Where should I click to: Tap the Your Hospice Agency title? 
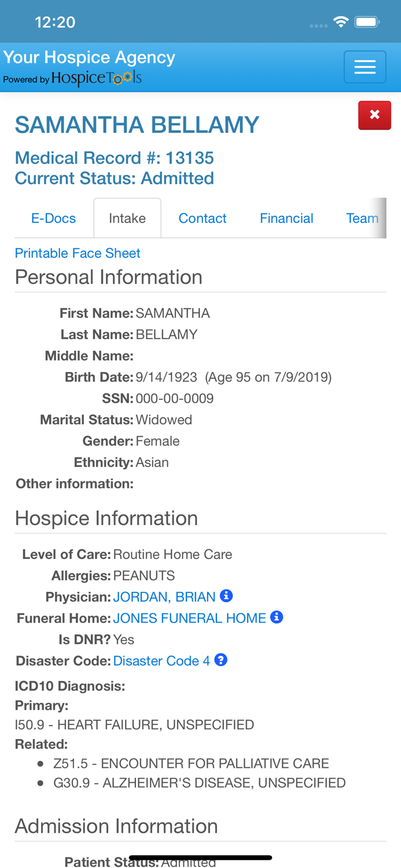[89, 57]
